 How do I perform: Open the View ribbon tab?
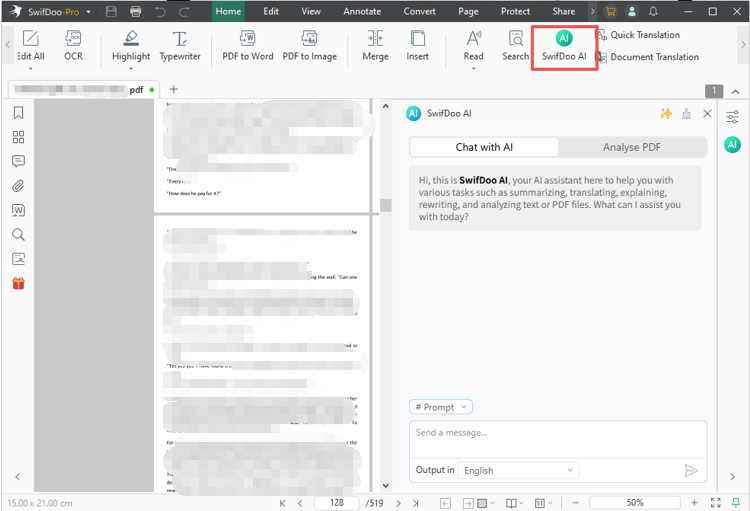[x=311, y=11]
